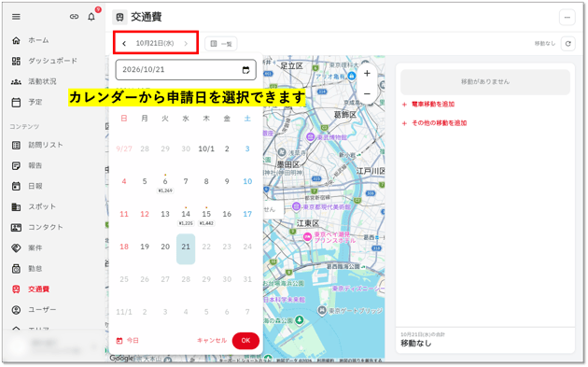Select October 16 in the calendar
Viewport: 588px width, 367px height.
click(x=227, y=214)
